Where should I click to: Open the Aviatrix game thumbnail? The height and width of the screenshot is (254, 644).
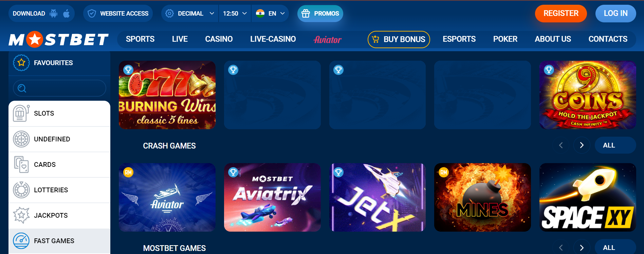tap(272, 197)
